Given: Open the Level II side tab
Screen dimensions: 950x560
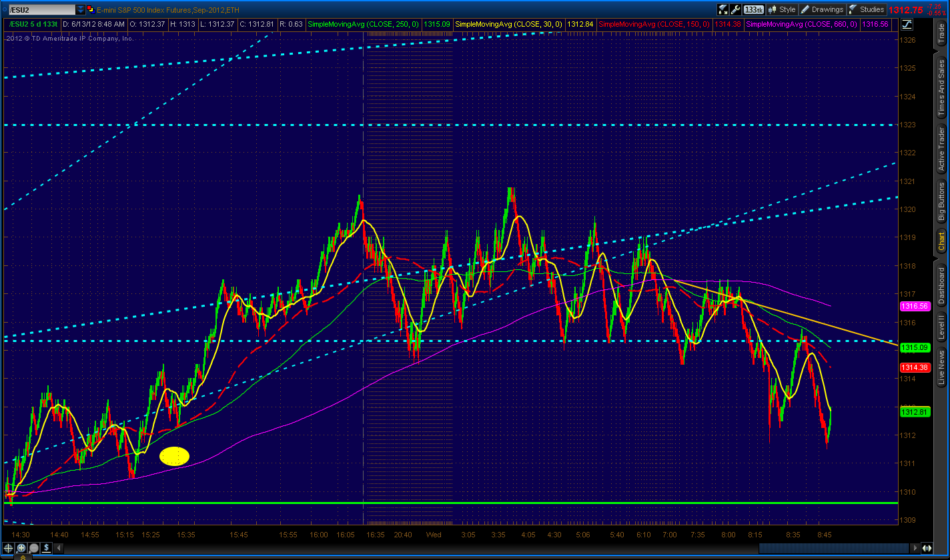Looking at the screenshot, I should click(941, 329).
